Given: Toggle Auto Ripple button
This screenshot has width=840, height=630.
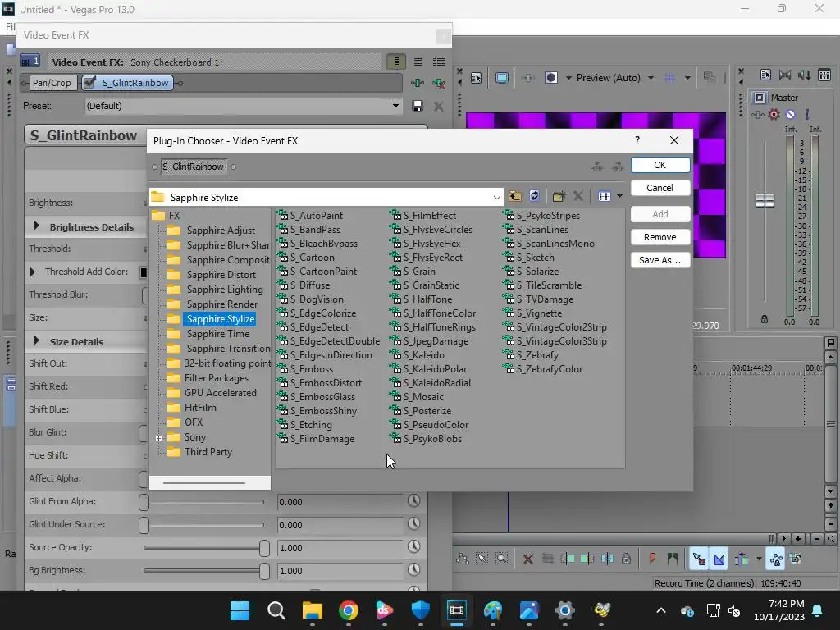Looking at the screenshot, I should (x=742, y=559).
